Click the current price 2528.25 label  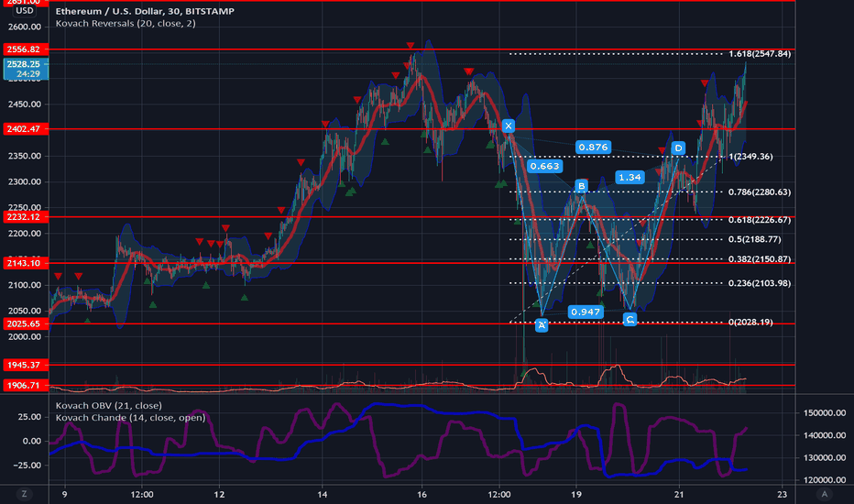point(26,69)
